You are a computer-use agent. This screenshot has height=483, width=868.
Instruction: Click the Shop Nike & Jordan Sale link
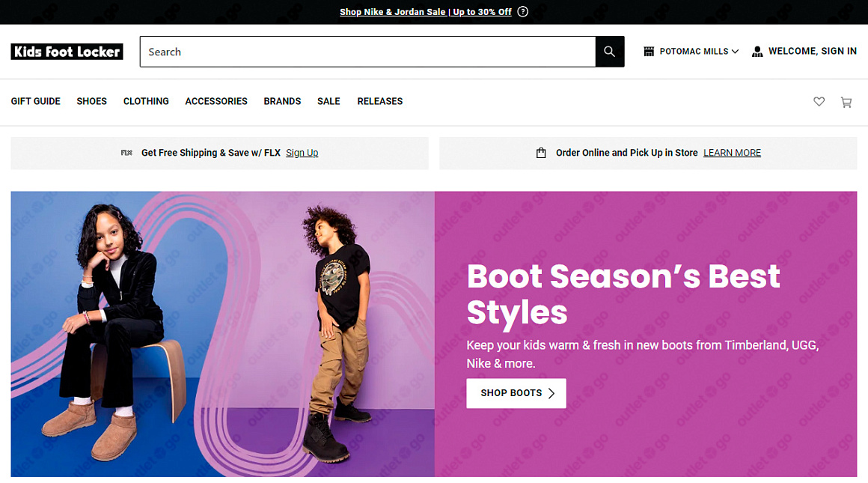tap(426, 12)
